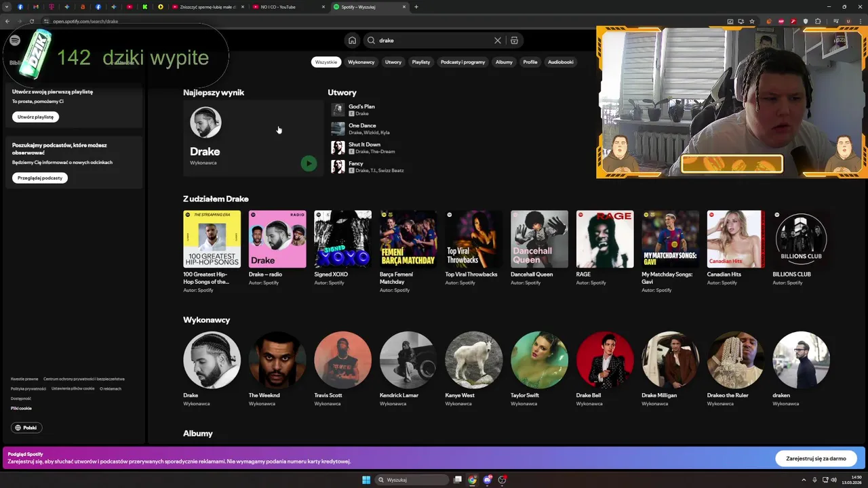This screenshot has height=488, width=868.
Task: Open 100 Greatest Hip-Hop Songs playlist cover
Action: pyautogui.click(x=212, y=239)
